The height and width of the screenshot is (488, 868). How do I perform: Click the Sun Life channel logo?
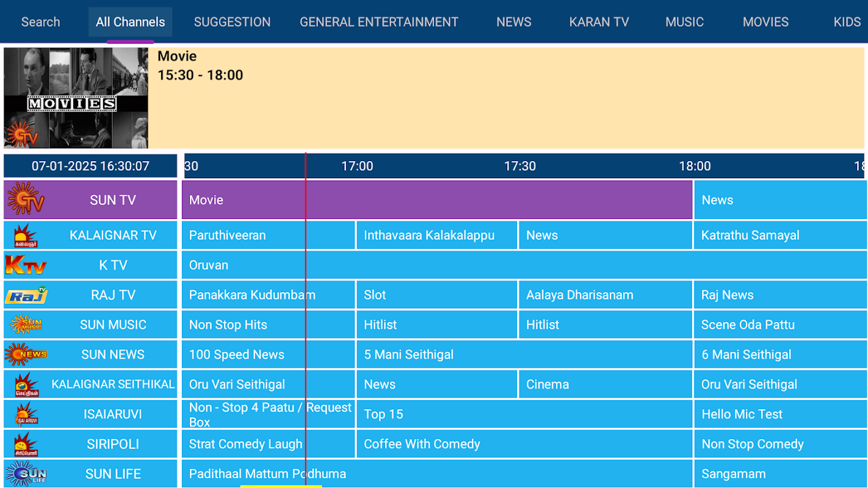coord(26,474)
